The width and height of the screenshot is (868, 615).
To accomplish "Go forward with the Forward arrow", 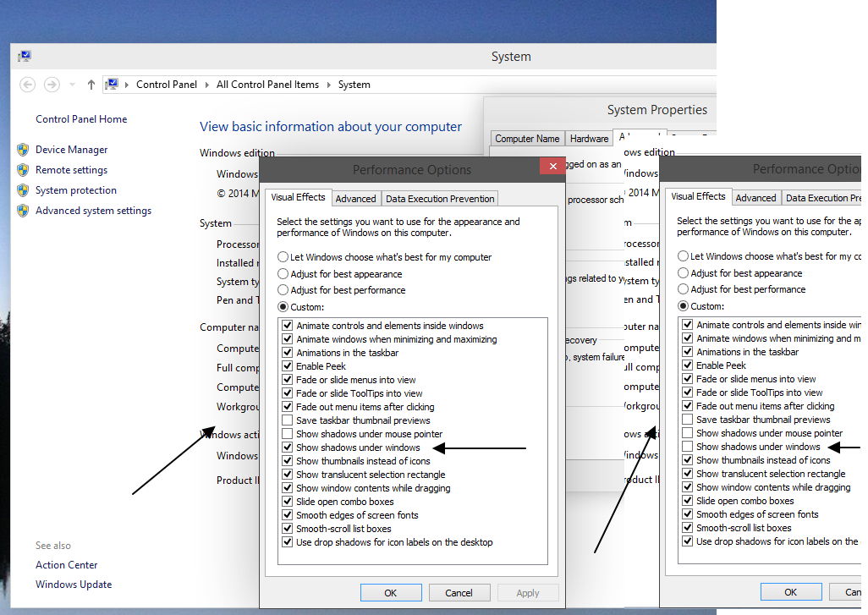I will pyautogui.click(x=52, y=85).
